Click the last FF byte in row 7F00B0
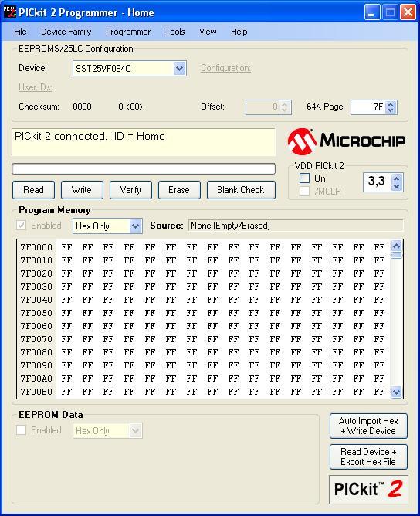 (x=379, y=392)
